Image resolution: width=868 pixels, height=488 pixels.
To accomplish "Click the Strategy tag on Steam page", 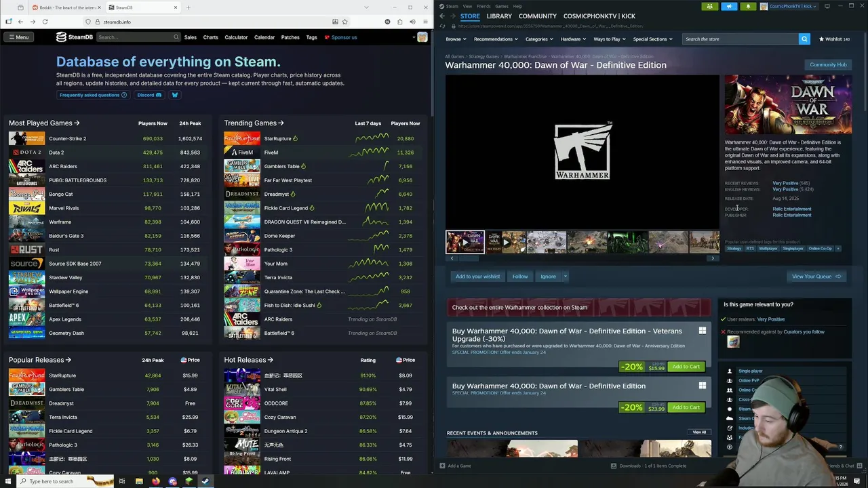I will point(734,249).
